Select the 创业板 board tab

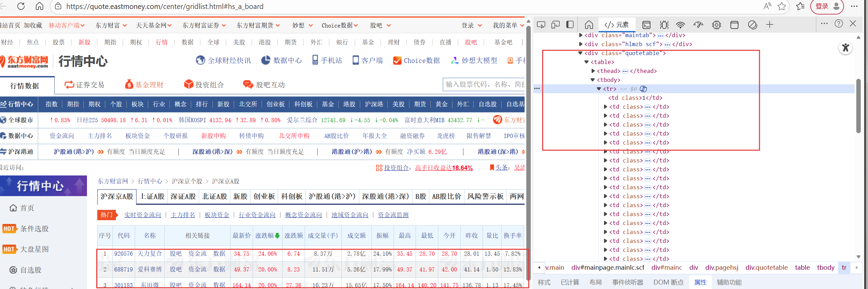[264, 196]
